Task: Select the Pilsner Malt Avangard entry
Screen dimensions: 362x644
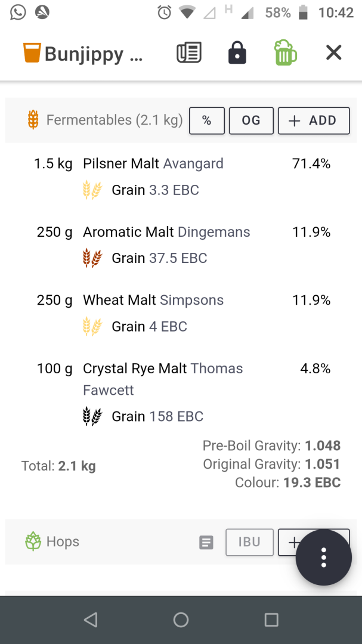Action: (153, 163)
